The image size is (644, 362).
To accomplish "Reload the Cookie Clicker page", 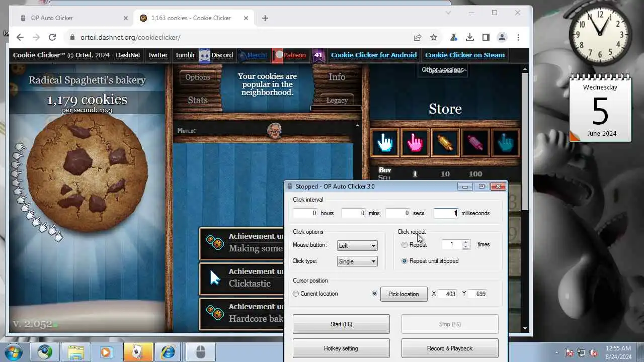I will pos(52,37).
